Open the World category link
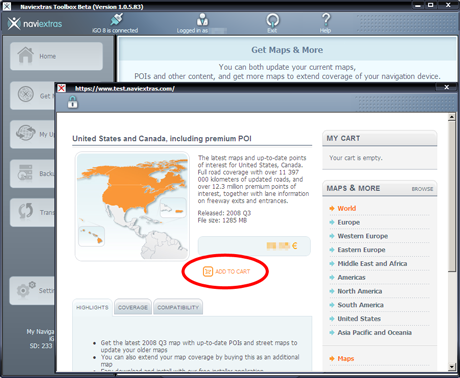 pos(347,208)
